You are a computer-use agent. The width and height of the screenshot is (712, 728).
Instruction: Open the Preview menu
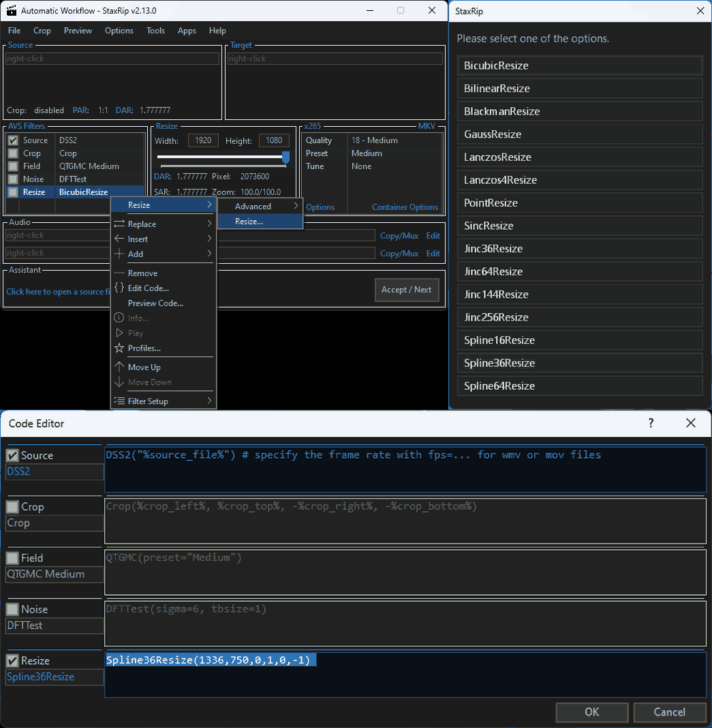point(78,31)
